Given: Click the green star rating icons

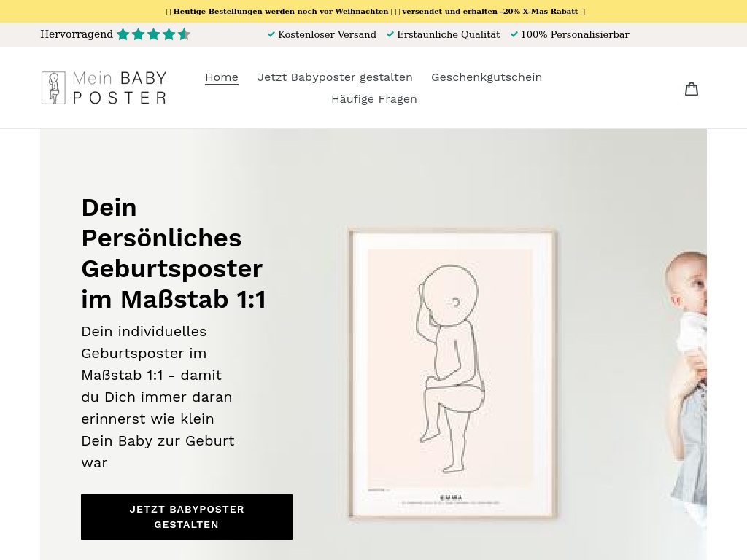Looking at the screenshot, I should 153,34.
